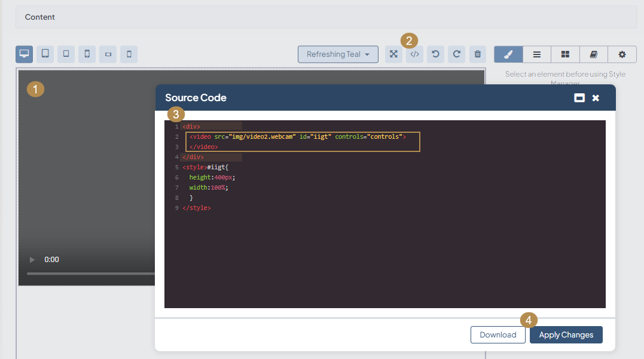Switch to mobile portrait preview
This screenshot has width=644, height=359.
tap(87, 54)
